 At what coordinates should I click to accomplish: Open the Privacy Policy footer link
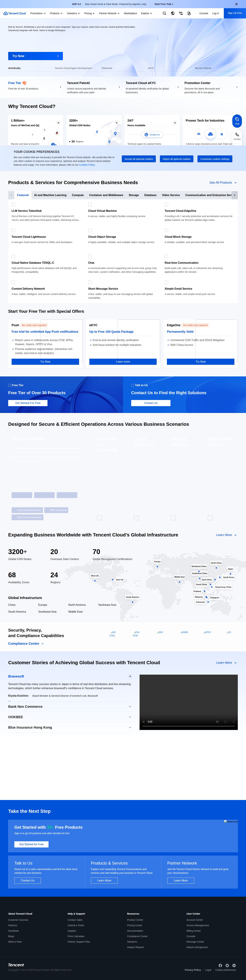pos(193,970)
